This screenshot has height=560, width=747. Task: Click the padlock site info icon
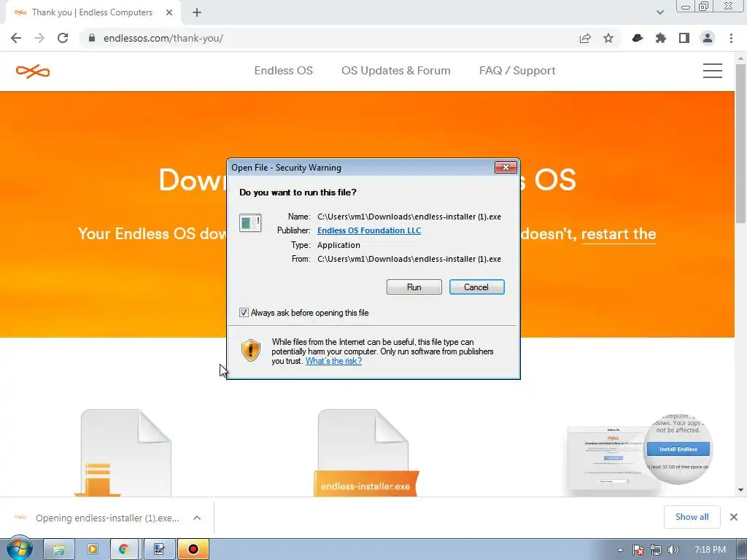pyautogui.click(x=92, y=38)
